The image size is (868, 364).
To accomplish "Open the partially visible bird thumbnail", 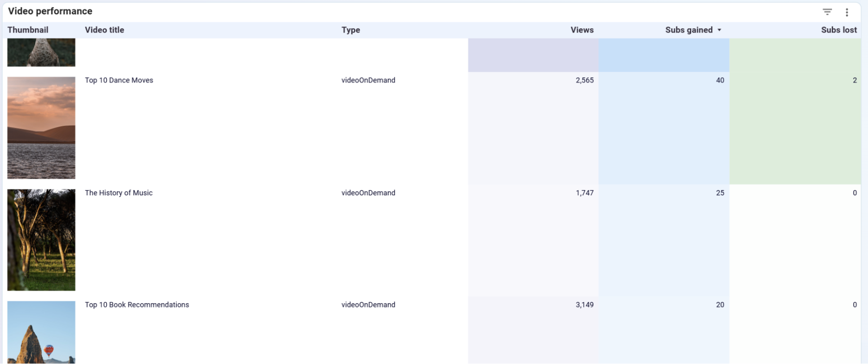I will (x=41, y=52).
